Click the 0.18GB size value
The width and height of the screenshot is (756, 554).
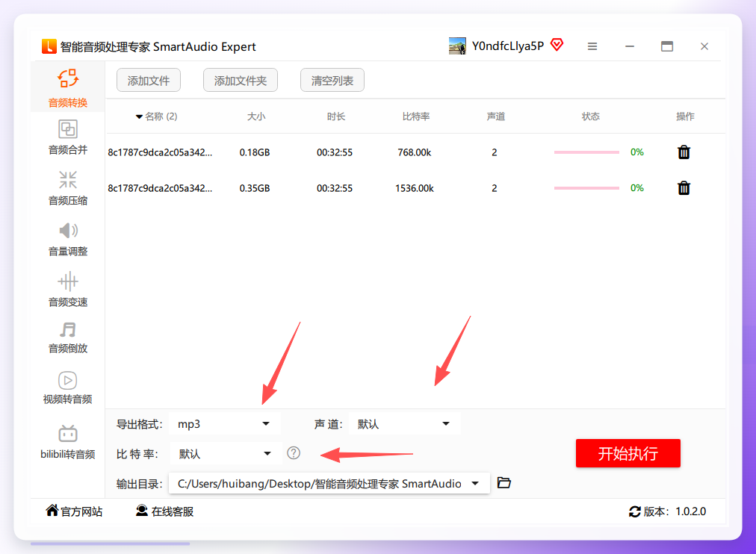tap(255, 152)
